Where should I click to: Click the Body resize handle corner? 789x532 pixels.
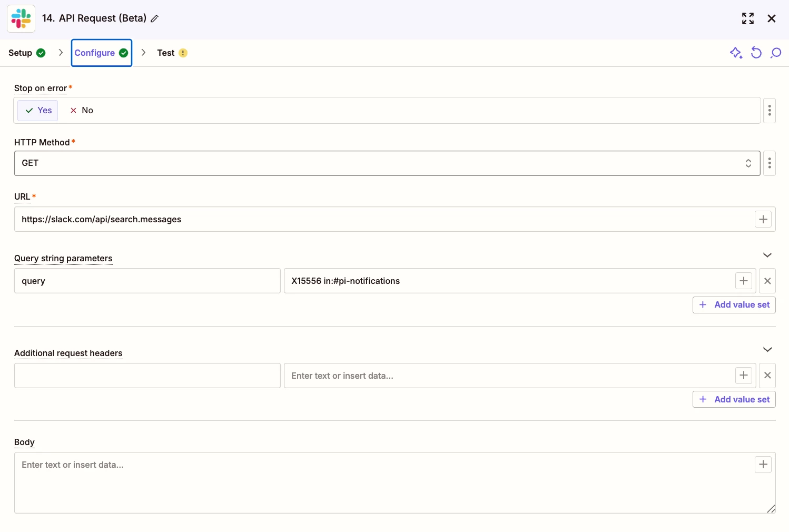pos(771,509)
